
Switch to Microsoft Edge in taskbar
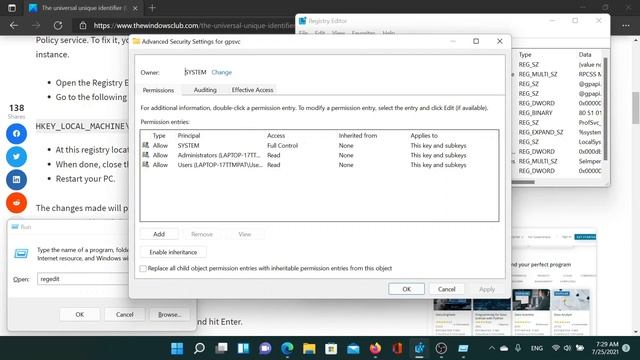pos(287,348)
